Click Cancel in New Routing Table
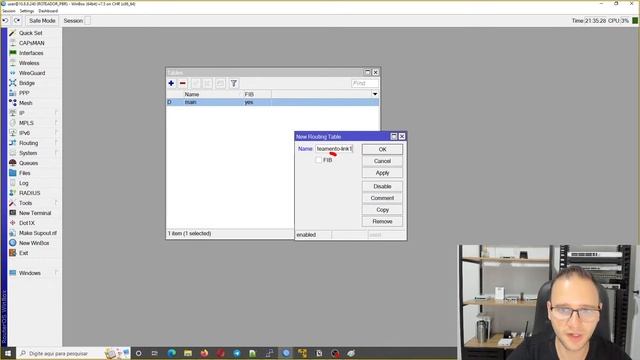The width and height of the screenshot is (640, 360). [382, 161]
